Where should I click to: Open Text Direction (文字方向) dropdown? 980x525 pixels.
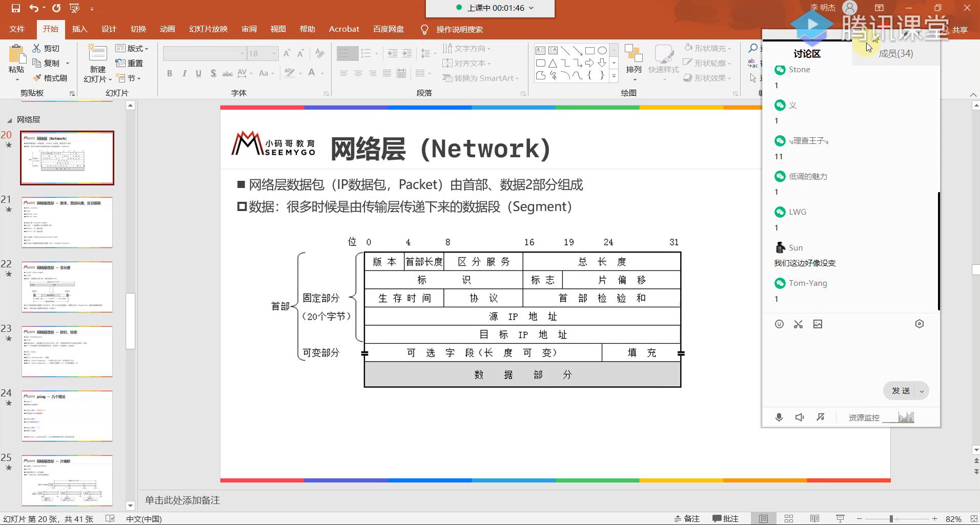(x=467, y=48)
